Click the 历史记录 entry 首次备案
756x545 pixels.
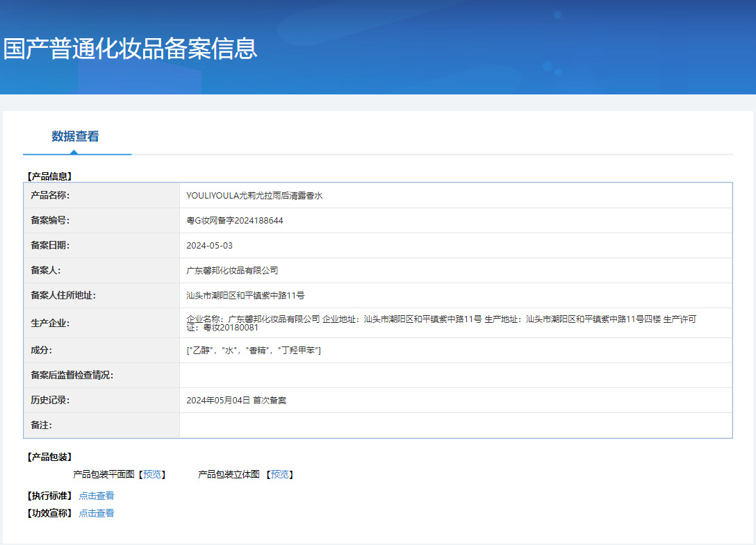(236, 401)
